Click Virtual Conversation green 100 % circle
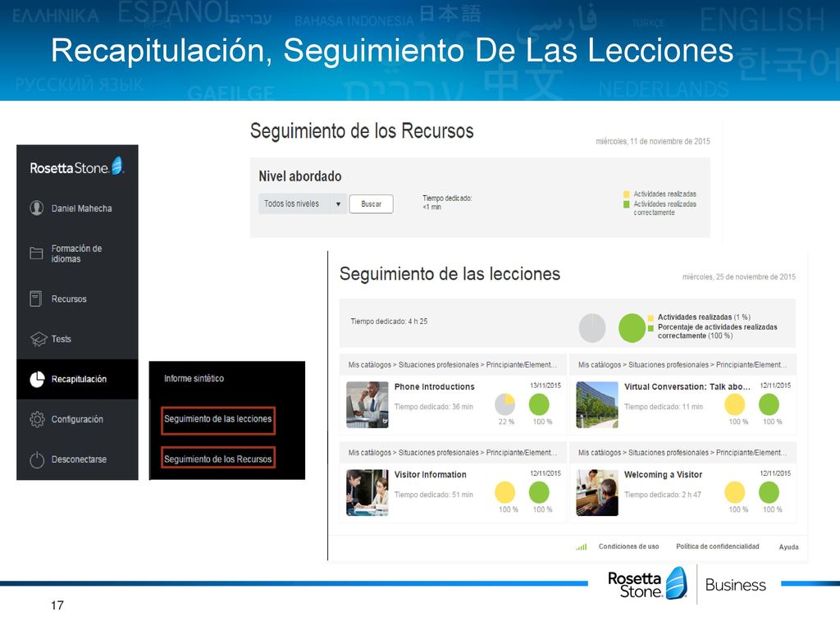 pyautogui.click(x=769, y=404)
